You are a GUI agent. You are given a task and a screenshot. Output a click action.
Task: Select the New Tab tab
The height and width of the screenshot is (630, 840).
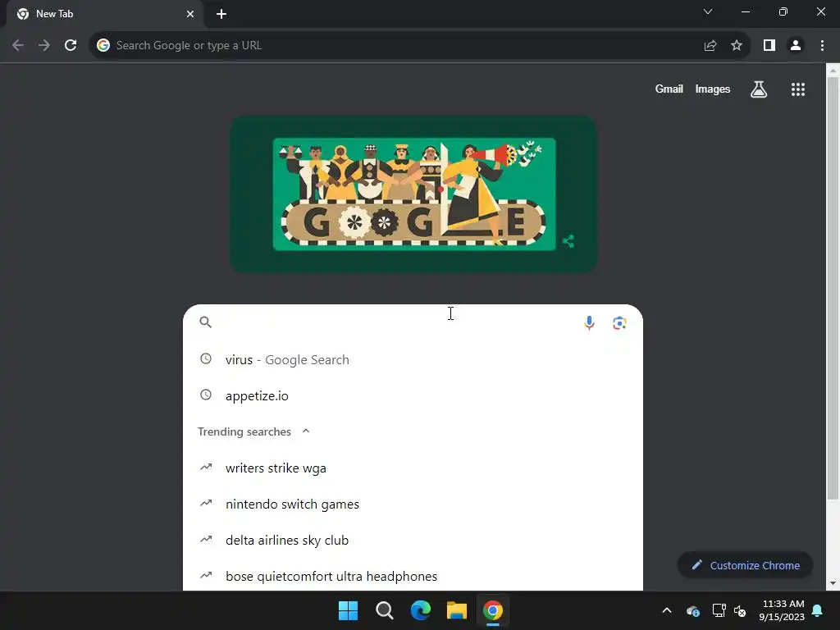pyautogui.click(x=105, y=14)
